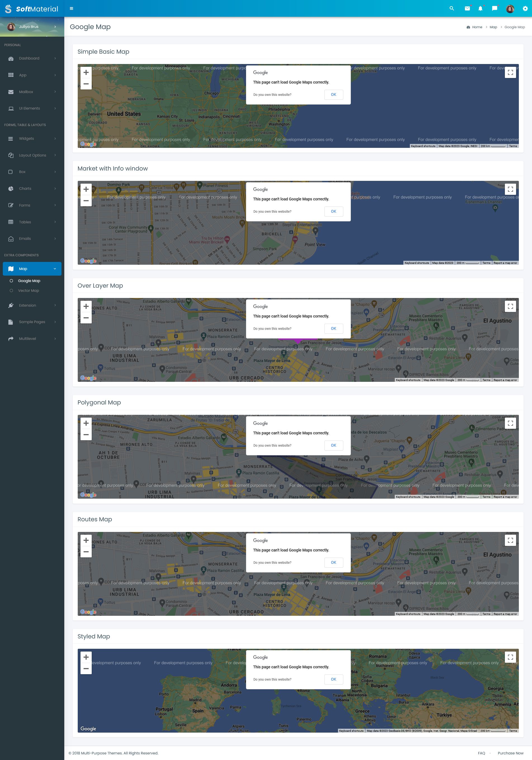Open the mail envelope icon in header

(x=467, y=9)
